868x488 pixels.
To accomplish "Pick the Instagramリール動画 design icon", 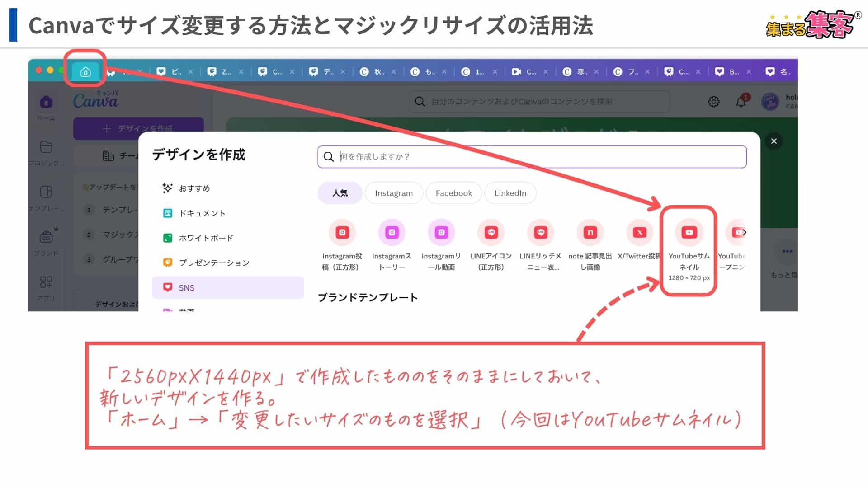I will (441, 232).
